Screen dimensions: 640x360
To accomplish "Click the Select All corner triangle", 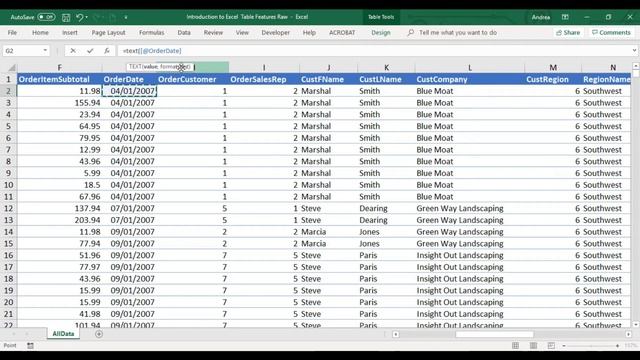I will click(11, 67).
